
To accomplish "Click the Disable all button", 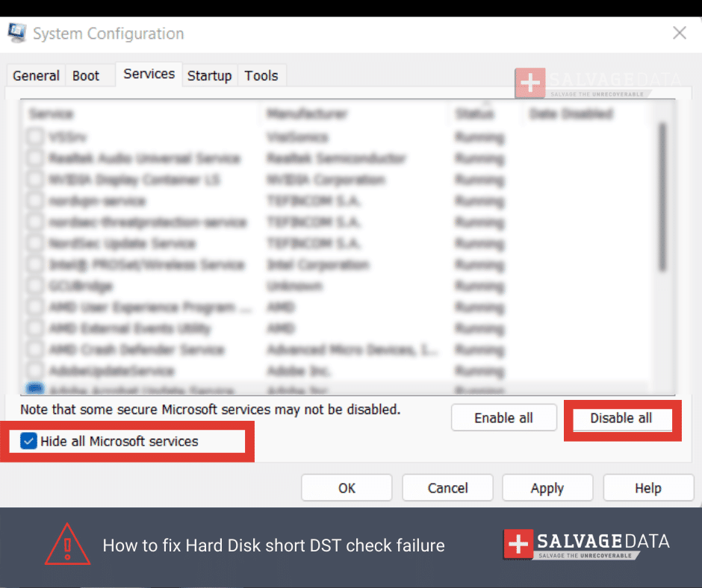I will 622,420.
